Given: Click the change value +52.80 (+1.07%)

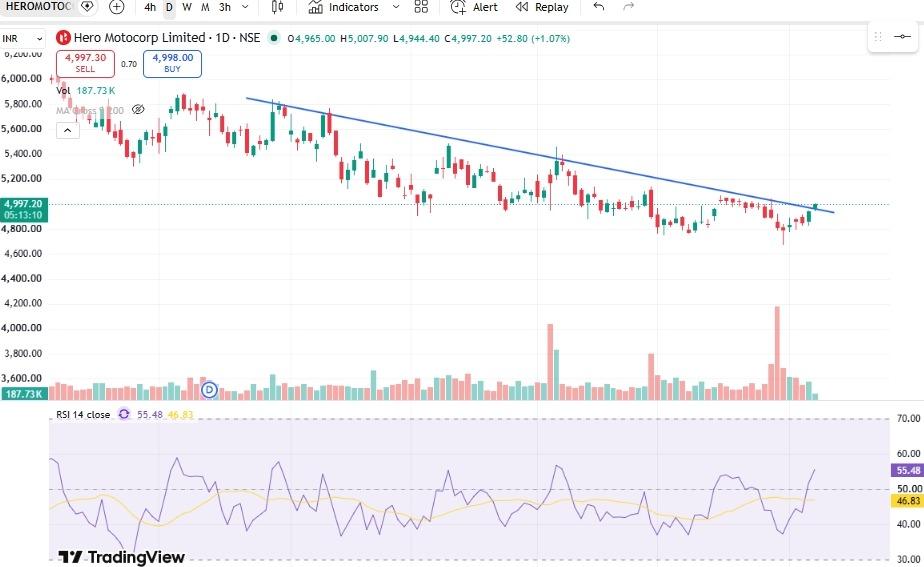Looking at the screenshot, I should coord(533,38).
